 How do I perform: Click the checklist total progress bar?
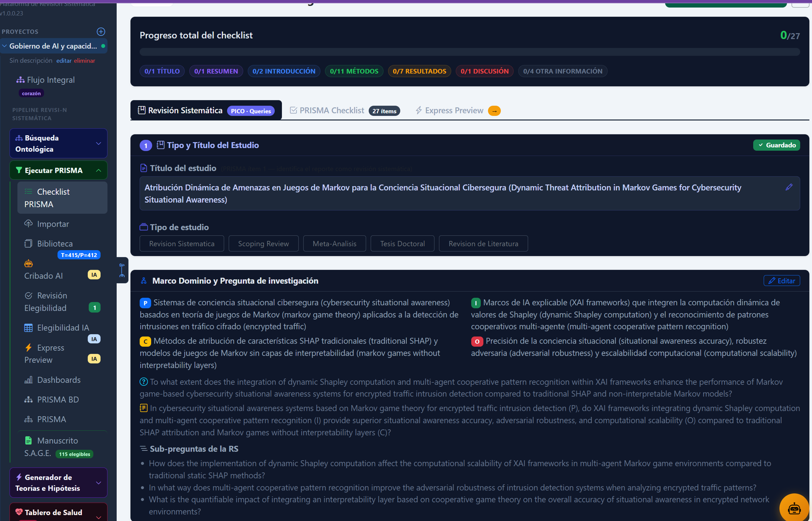[470, 52]
